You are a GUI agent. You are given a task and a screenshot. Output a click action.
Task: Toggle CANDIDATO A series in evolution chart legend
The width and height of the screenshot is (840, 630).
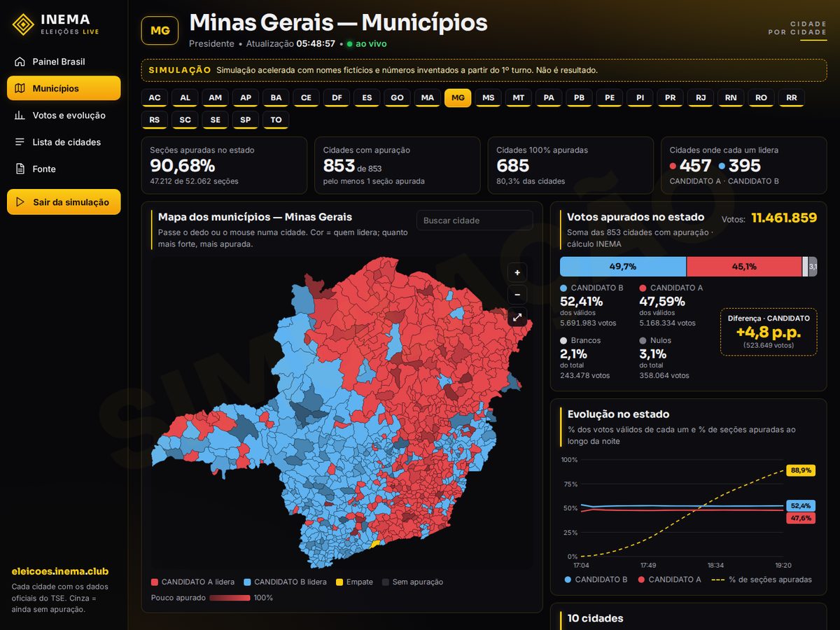click(669, 580)
